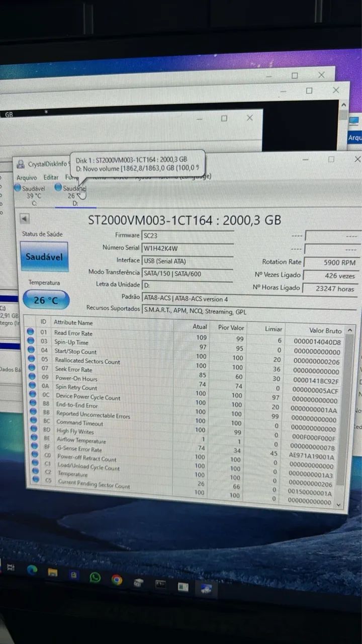Click status circle of Power-On Hours row
This screenshot has width=362, height=644.
(31, 377)
